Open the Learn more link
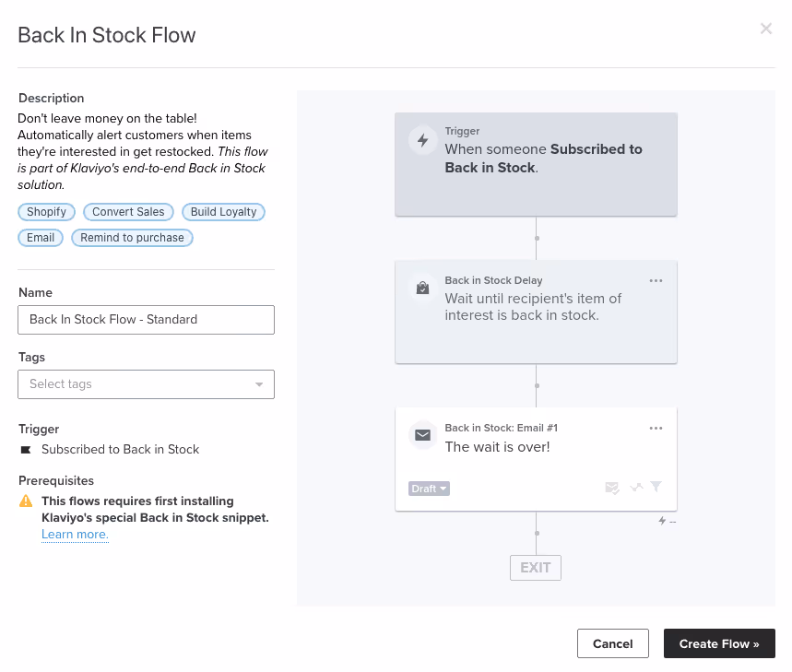The height and width of the screenshot is (672, 792). (x=74, y=534)
